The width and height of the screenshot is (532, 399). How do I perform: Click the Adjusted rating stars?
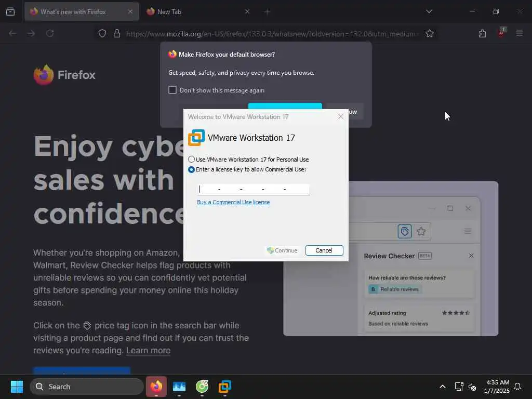tap(456, 313)
